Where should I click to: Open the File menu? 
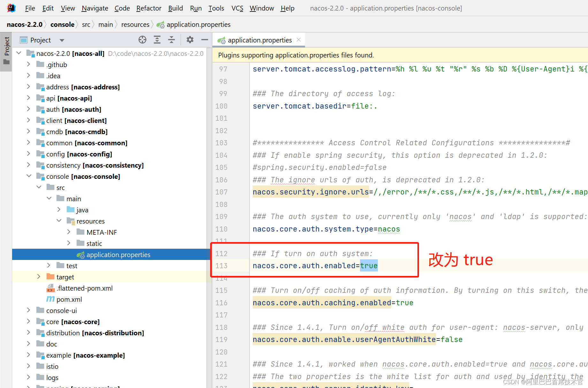point(30,8)
